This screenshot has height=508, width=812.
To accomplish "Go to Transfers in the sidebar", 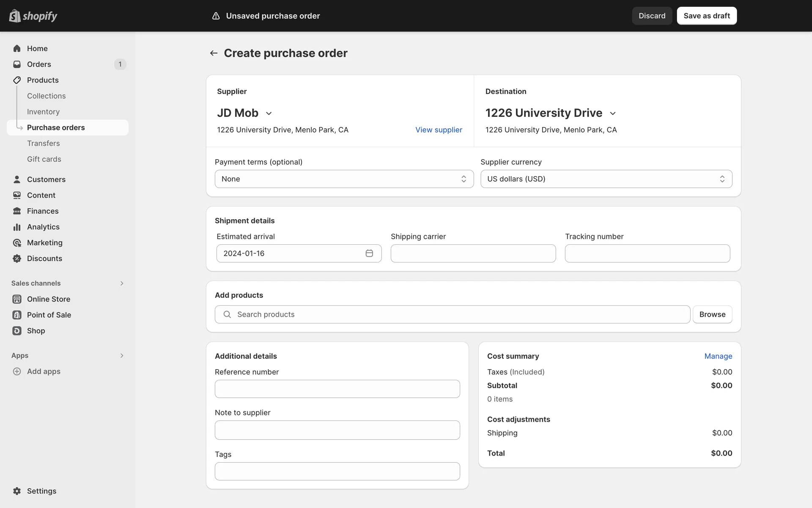I will pos(43,144).
